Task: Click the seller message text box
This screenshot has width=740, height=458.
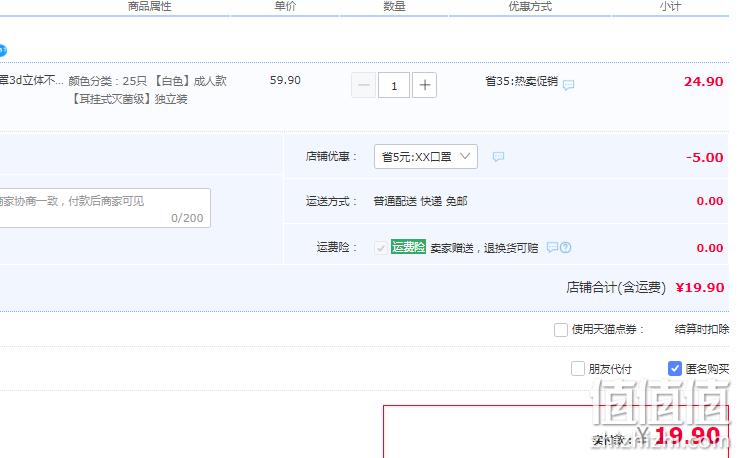Action: [x=105, y=208]
